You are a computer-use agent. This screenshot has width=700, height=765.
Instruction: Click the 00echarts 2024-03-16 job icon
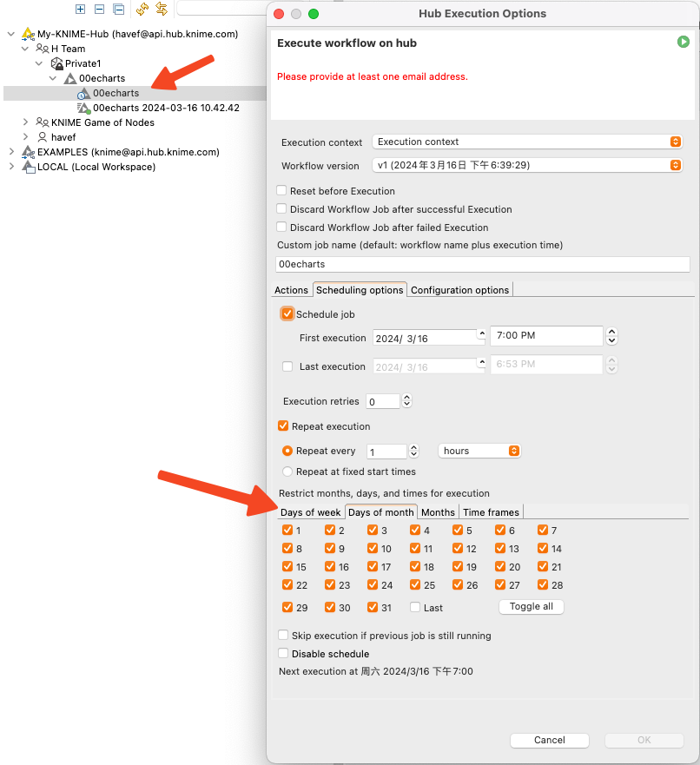tap(84, 108)
